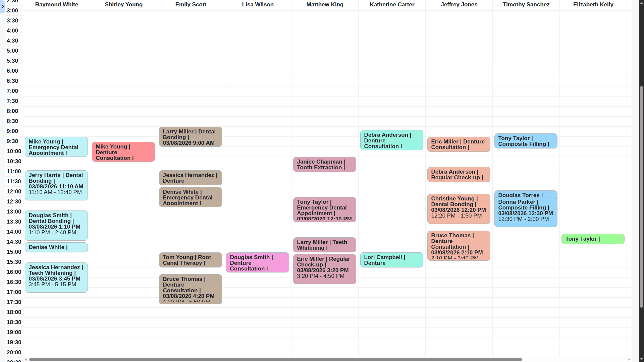Open Tom Young's Root Canal Therapy appointment

pyautogui.click(x=190, y=260)
